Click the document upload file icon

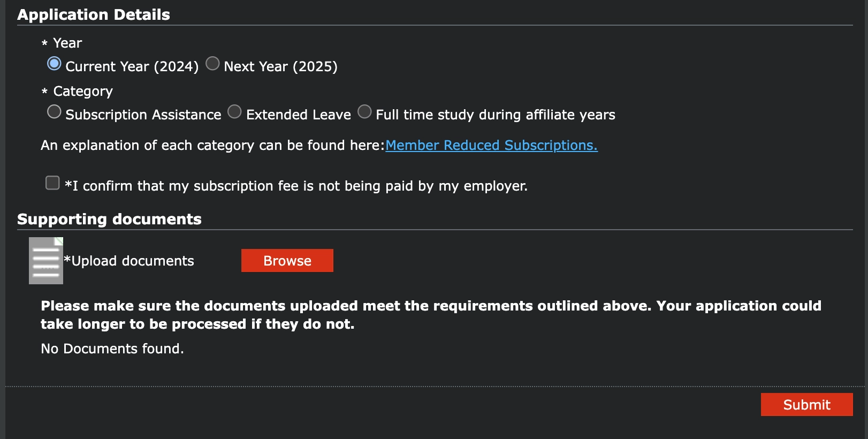coord(46,261)
